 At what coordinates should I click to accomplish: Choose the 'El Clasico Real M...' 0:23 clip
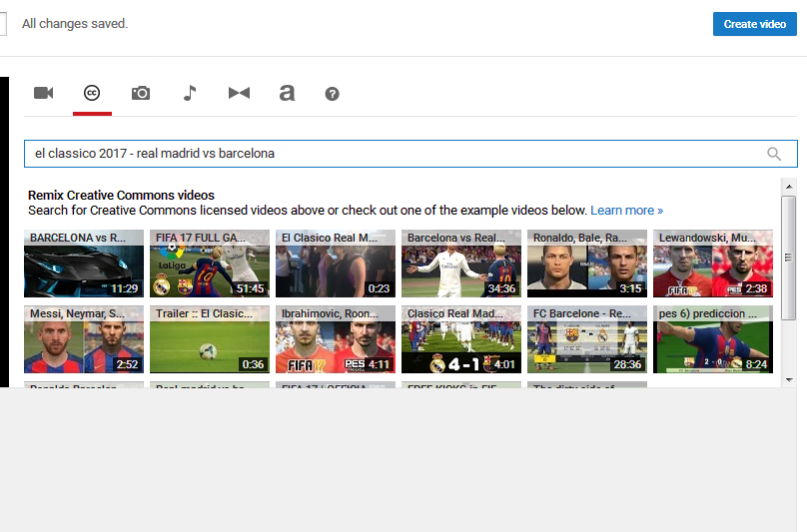click(336, 264)
